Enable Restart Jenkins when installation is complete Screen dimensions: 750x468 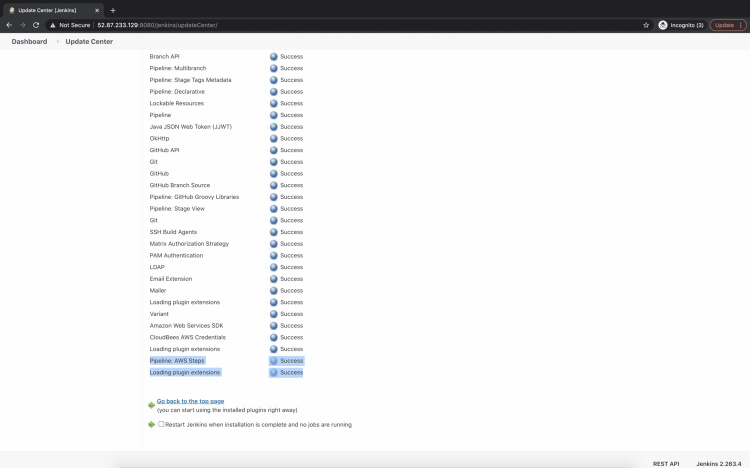point(161,424)
